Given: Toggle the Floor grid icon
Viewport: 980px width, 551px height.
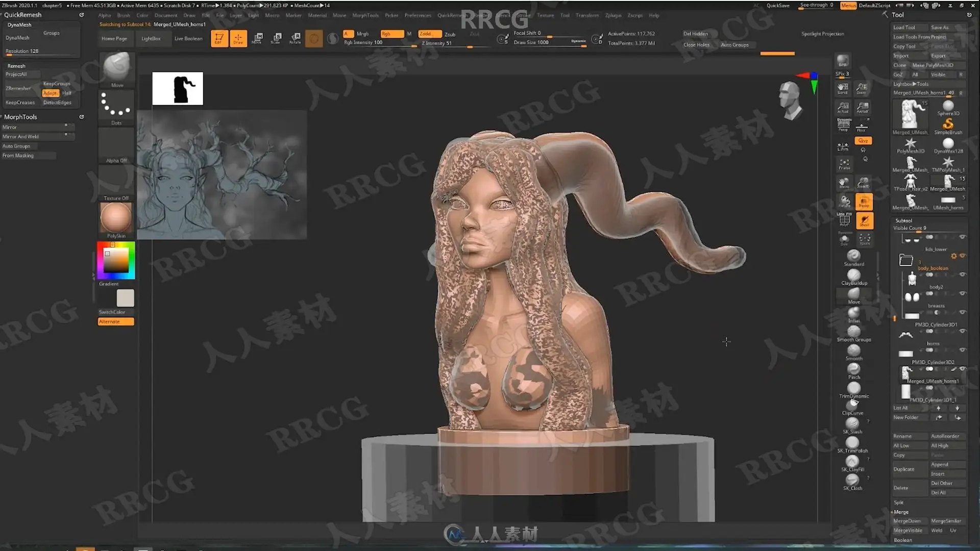Looking at the screenshot, I should [862, 127].
